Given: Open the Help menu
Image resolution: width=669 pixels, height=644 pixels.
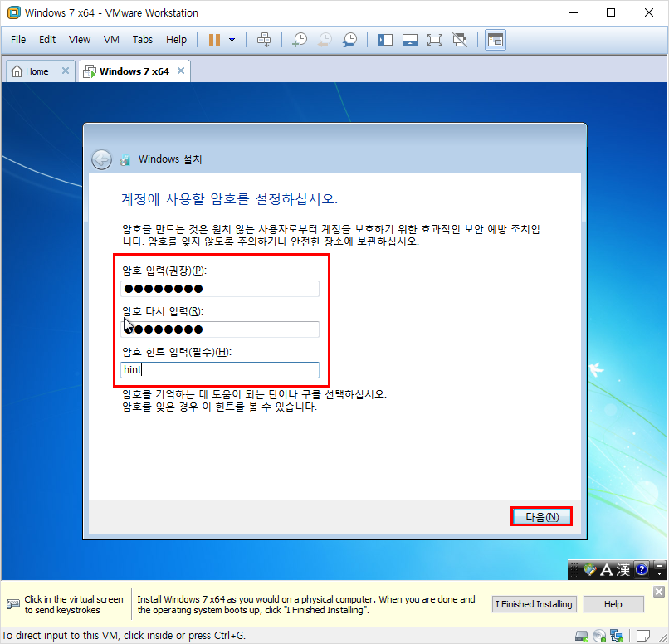Looking at the screenshot, I should [x=176, y=40].
